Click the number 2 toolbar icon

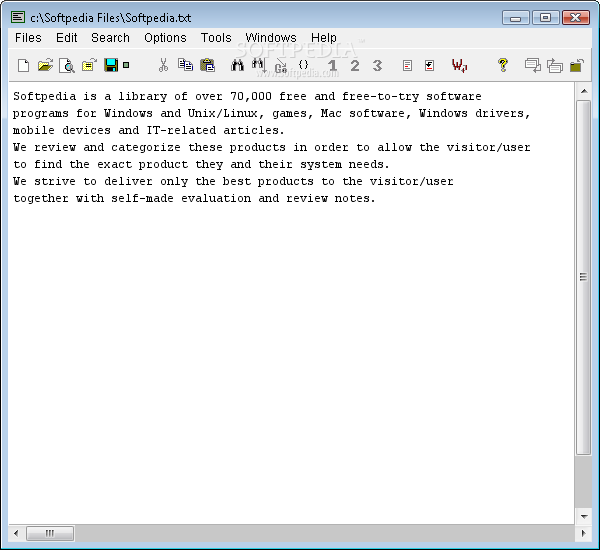355,66
